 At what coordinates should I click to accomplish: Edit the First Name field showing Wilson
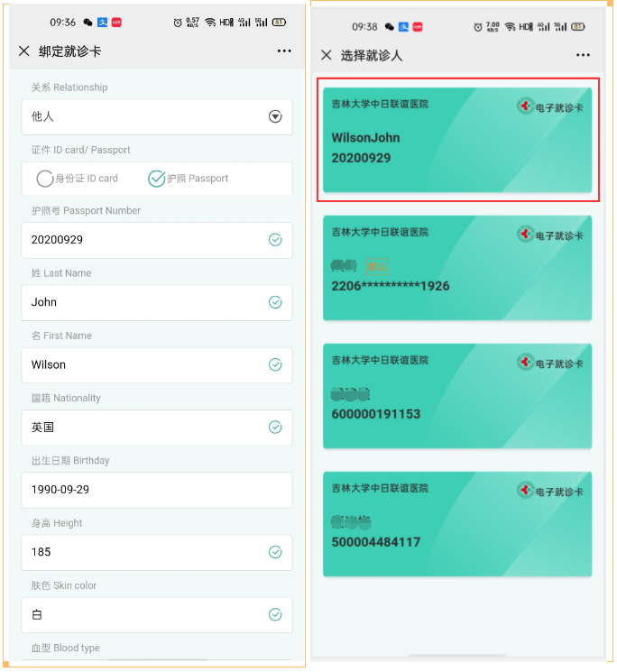144,364
